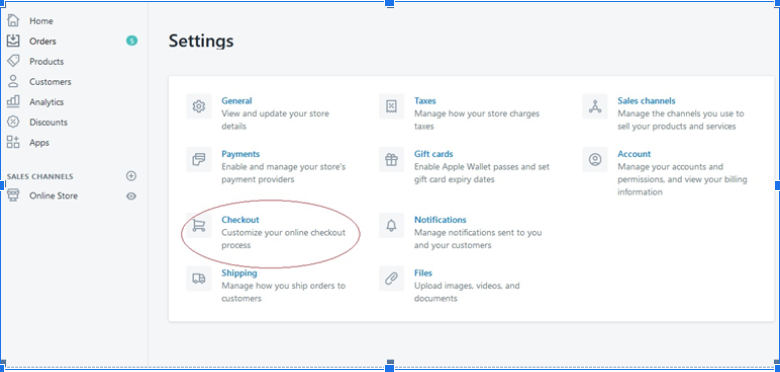780x372 pixels.
Task: Click the Files paperclip icon
Action: (391, 279)
